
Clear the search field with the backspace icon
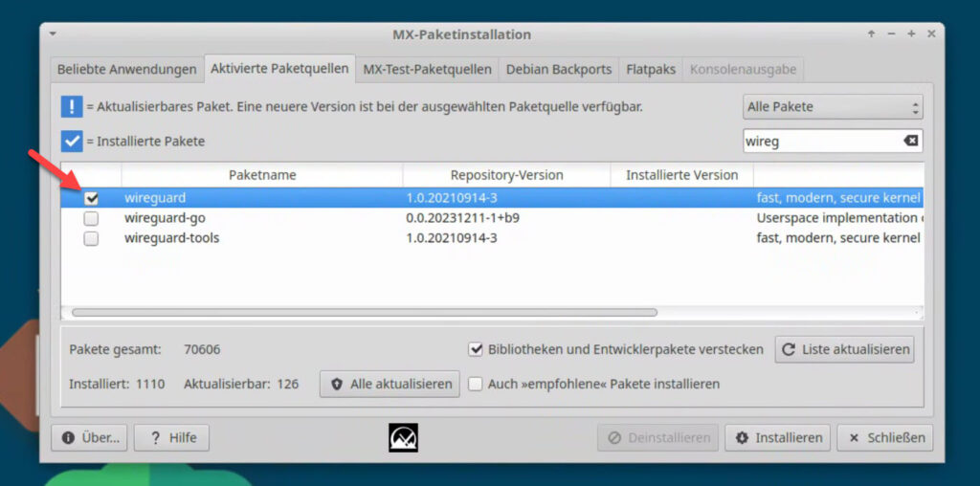pos(910,142)
